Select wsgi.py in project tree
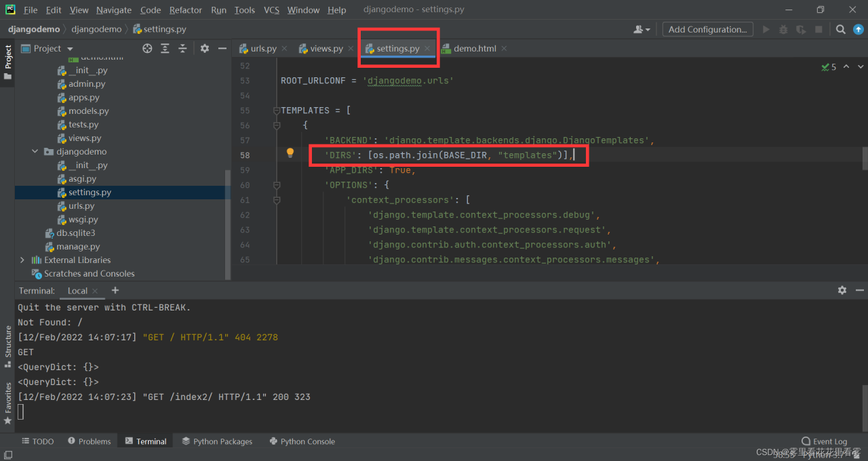The image size is (868, 461). click(83, 219)
